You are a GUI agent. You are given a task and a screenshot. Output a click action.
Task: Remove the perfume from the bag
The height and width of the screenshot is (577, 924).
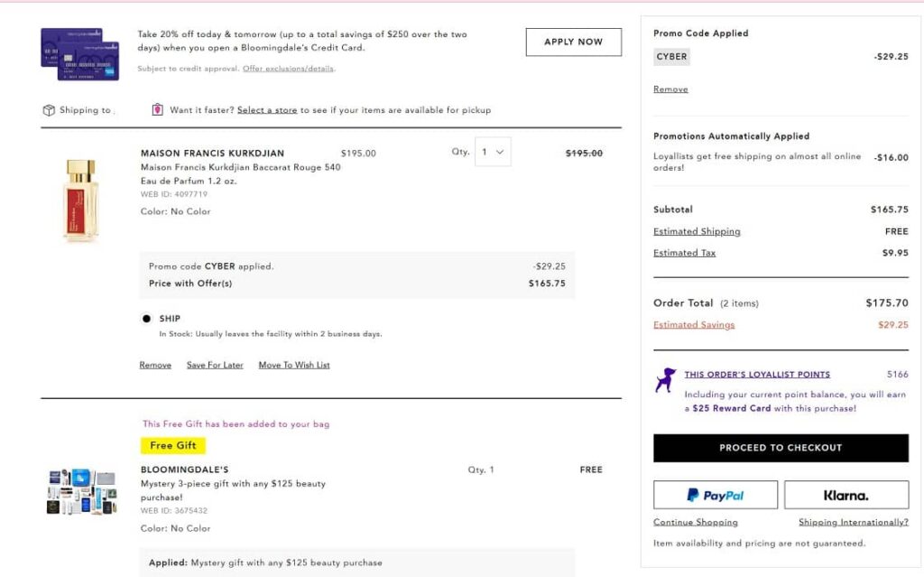coord(155,366)
